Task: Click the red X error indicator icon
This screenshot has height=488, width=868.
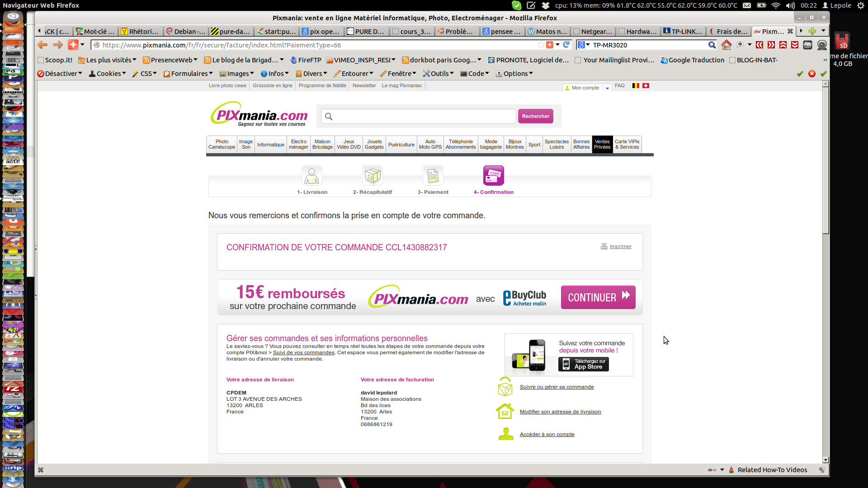Action: 812,74
